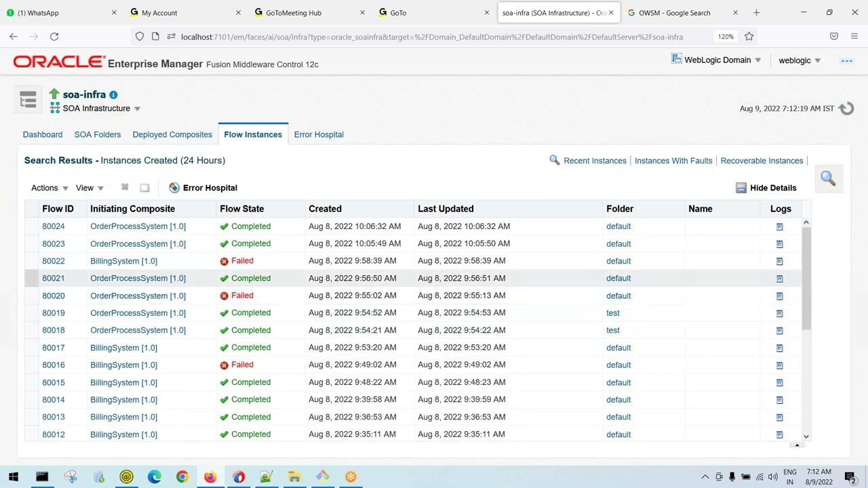Open a new browser tab
This screenshot has width=868, height=488.
pos(756,12)
